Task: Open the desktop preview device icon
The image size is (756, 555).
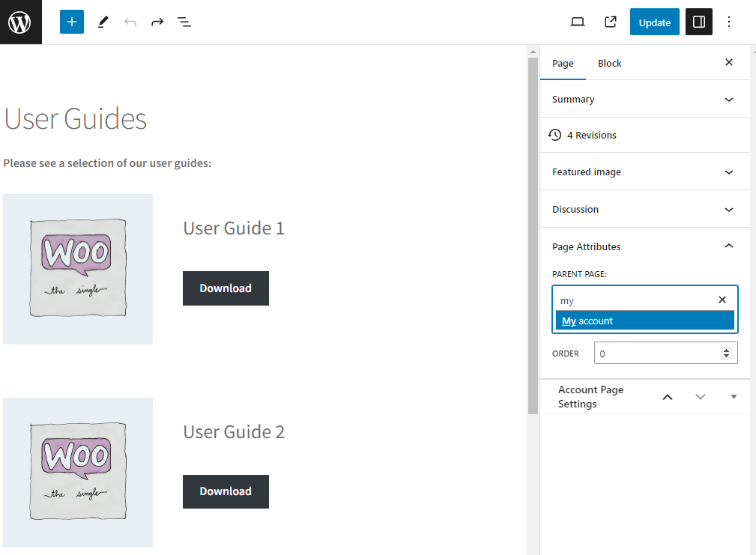Action: click(x=577, y=22)
